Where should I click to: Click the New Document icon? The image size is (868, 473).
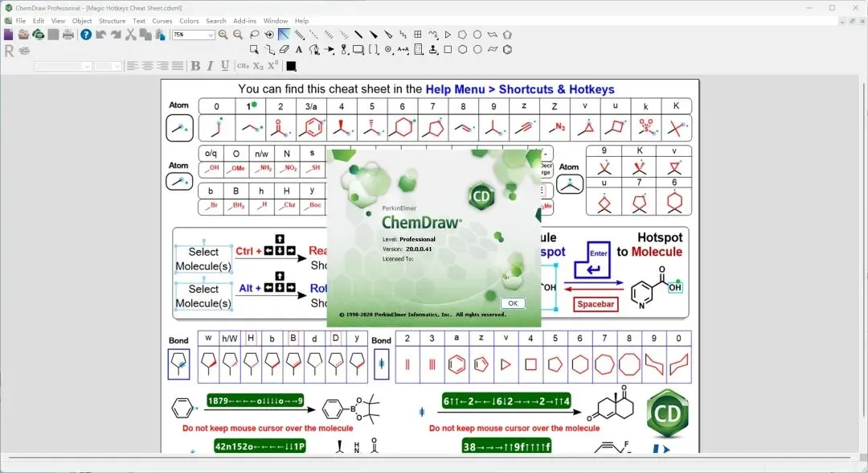pos(8,35)
